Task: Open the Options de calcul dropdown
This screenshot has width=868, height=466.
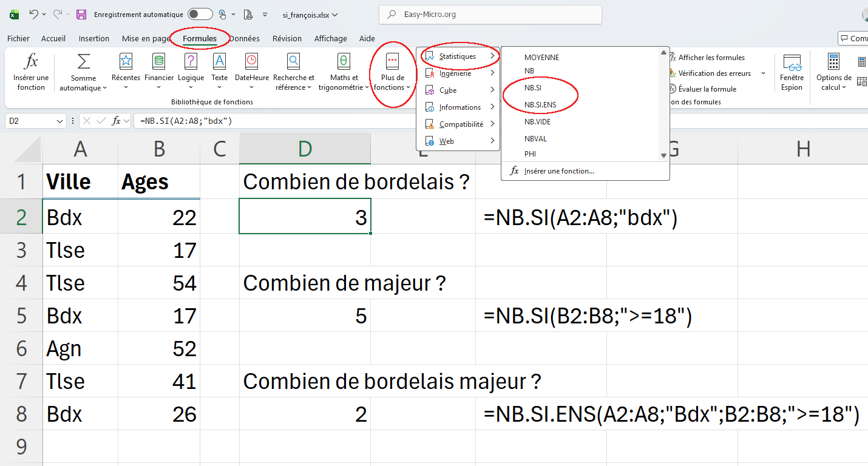Action: 833,72
